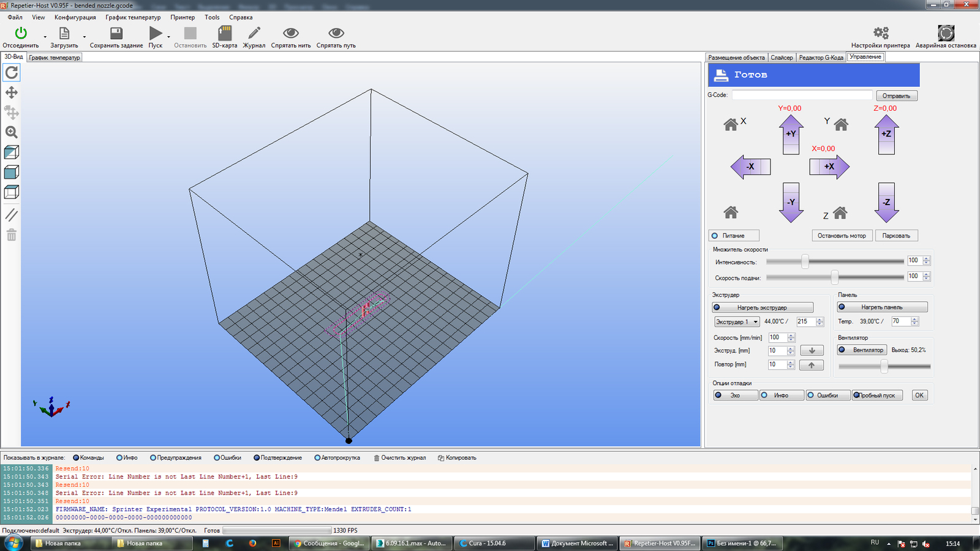
Task: Click the Отправить button
Action: pyautogui.click(x=897, y=96)
